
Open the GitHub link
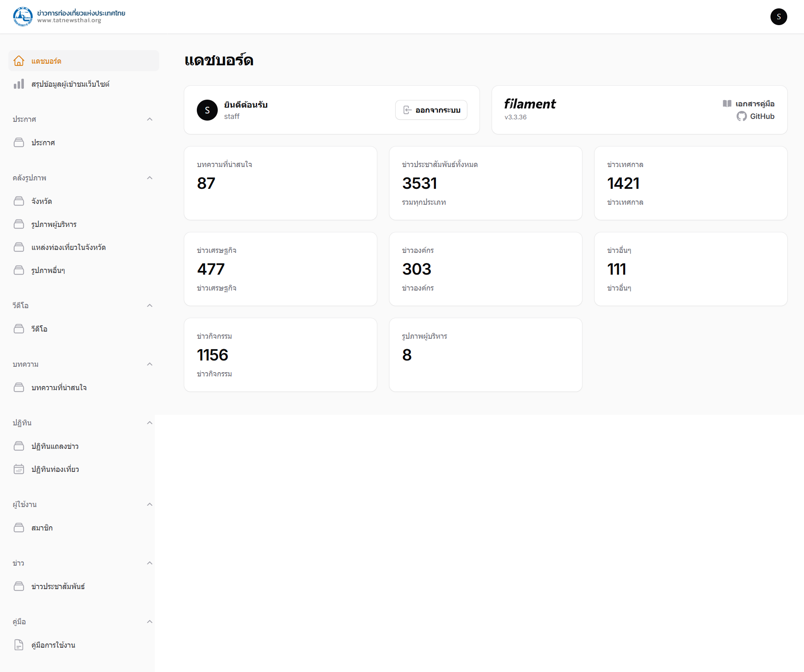click(756, 116)
